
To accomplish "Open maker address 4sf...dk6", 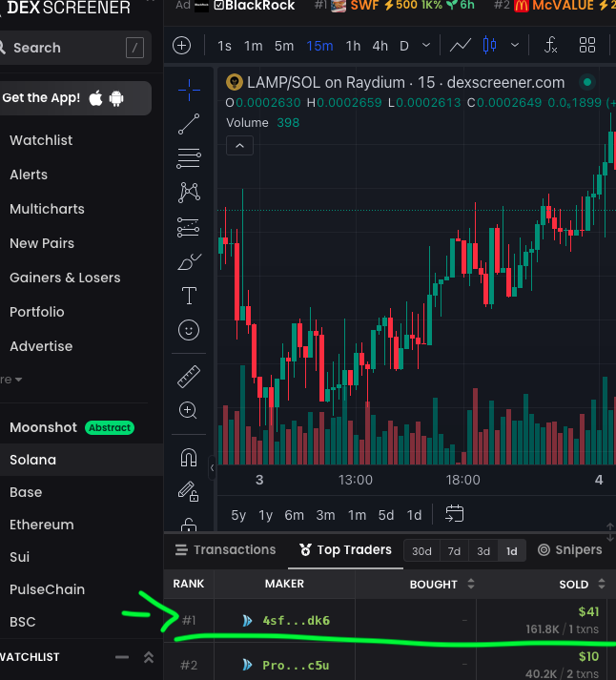I will (296, 621).
